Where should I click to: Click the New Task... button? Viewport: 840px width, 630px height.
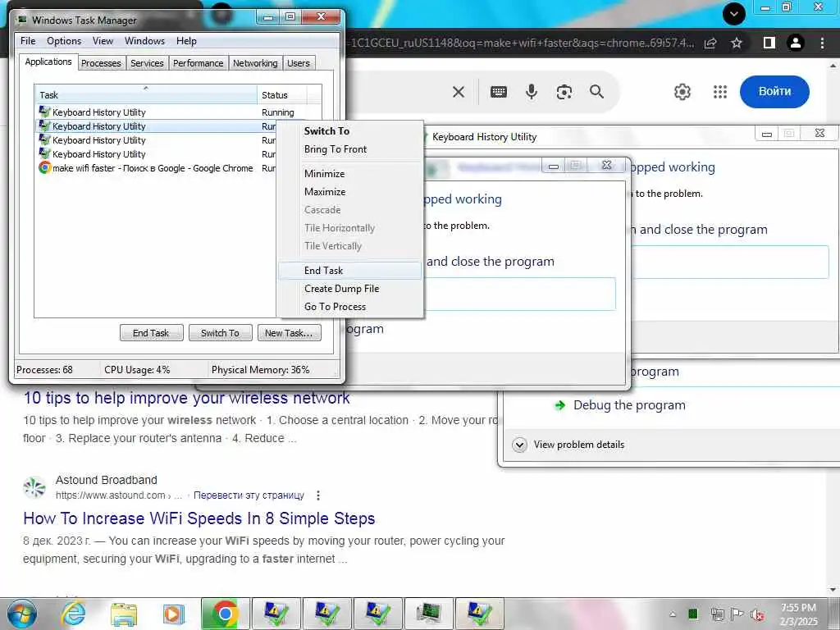click(x=289, y=333)
